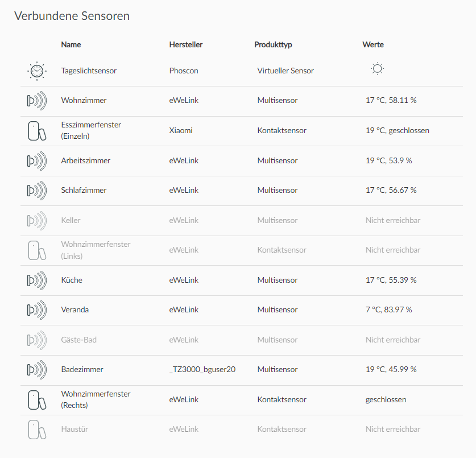Click the Esszimmerfenster contact sensor icon
This screenshot has height=458, width=476.
[x=36, y=130]
